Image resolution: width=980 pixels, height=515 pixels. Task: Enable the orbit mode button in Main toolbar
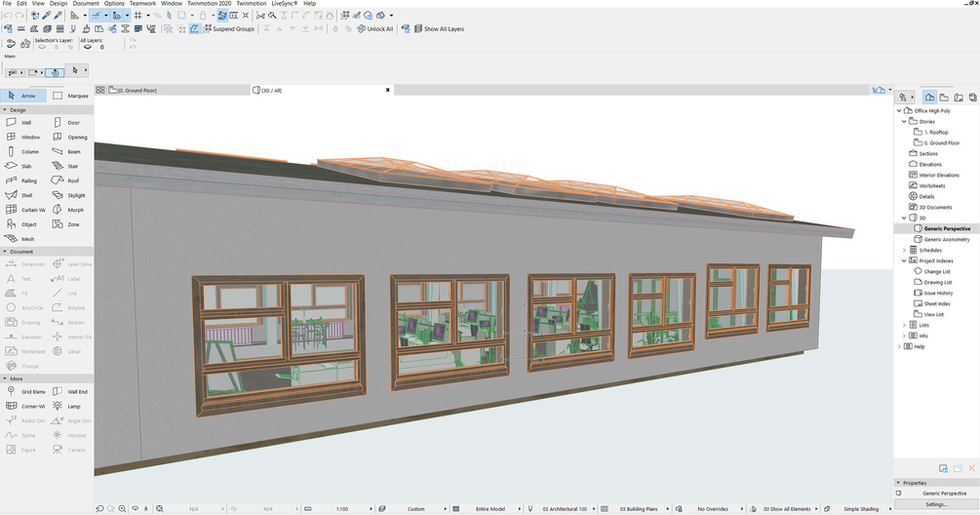(x=55, y=72)
